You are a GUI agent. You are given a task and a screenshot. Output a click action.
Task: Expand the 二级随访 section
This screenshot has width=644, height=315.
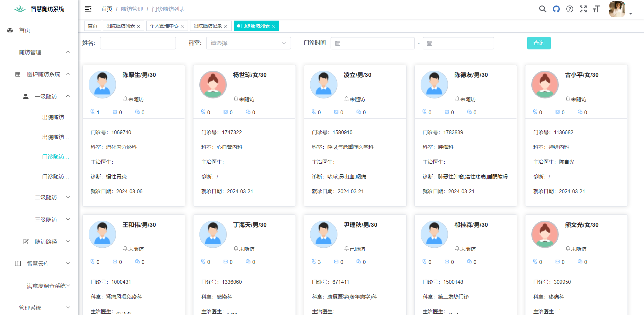pos(45,197)
